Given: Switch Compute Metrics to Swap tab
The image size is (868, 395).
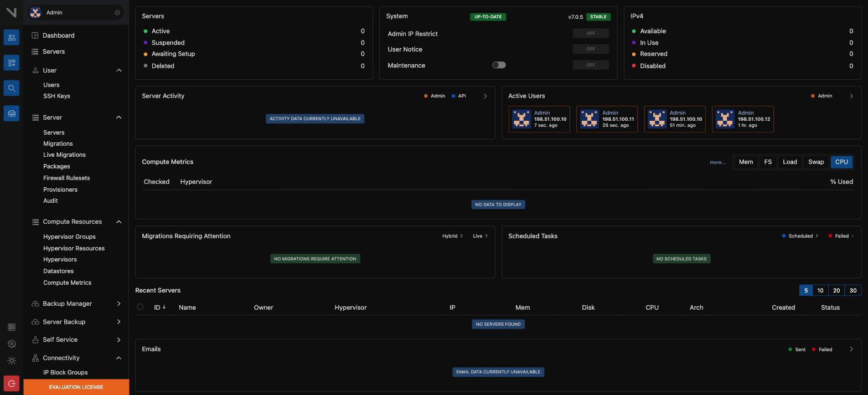Looking at the screenshot, I should 816,162.
